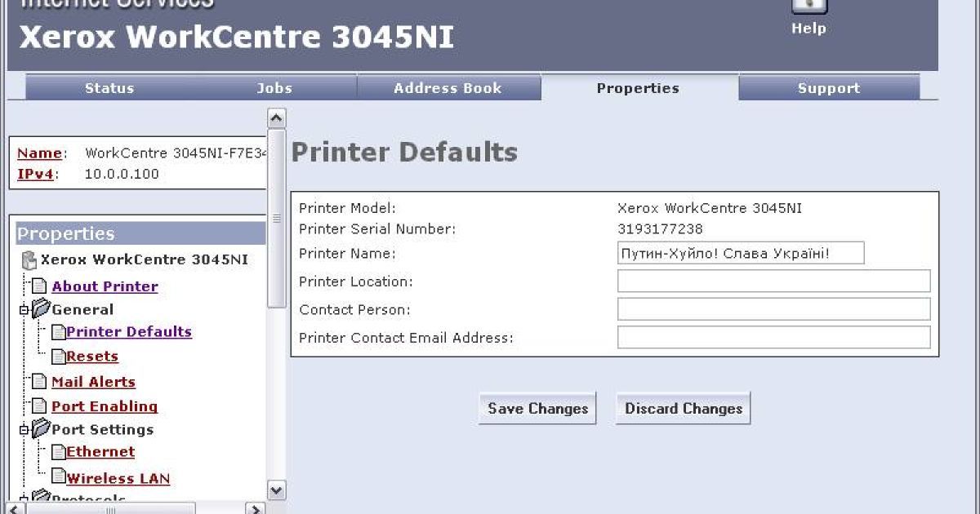Click the down arrow of the sidebar scrollbar
This screenshot has width=980, height=514.
coord(277,490)
